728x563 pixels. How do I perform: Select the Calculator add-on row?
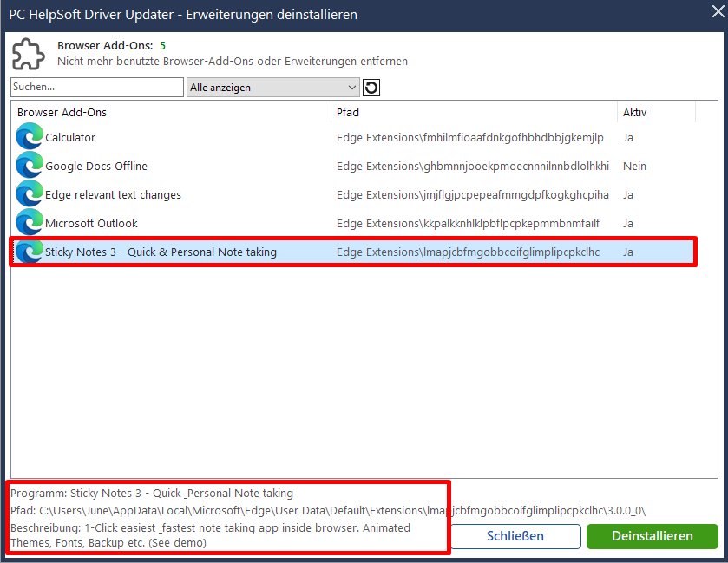click(353, 137)
